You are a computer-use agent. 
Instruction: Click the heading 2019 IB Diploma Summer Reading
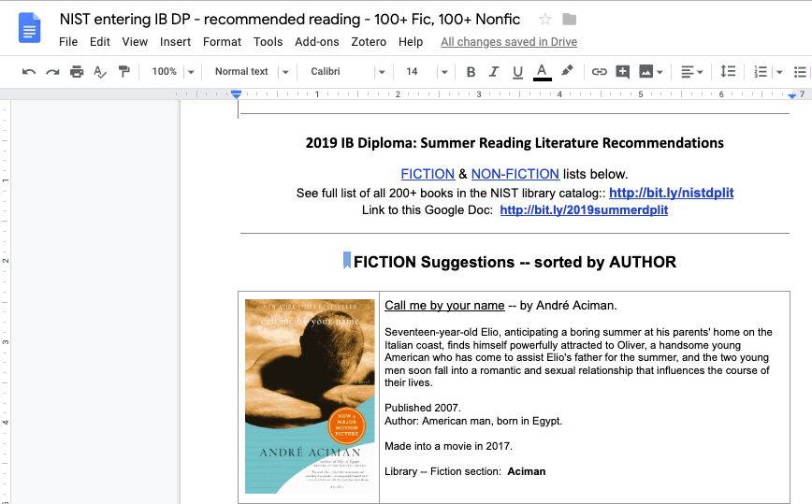(x=515, y=143)
